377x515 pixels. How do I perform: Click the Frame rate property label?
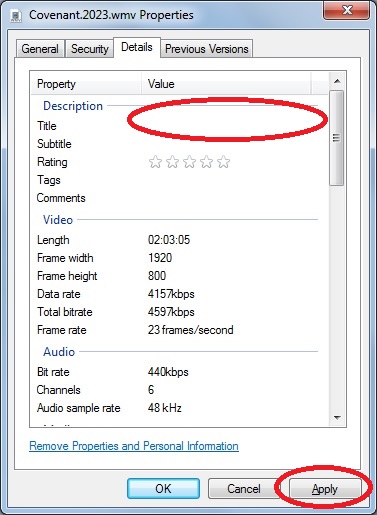coord(62,330)
